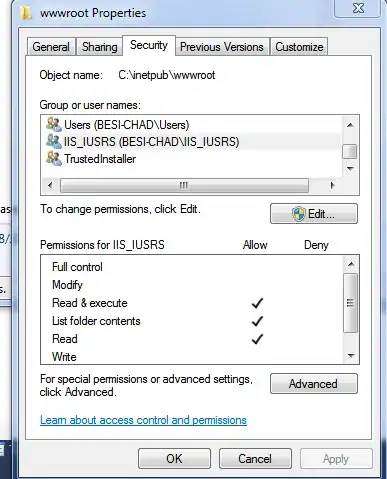Click the Permissions for IIS_IUSRS label
The height and width of the screenshot is (479, 387).
coord(102,245)
